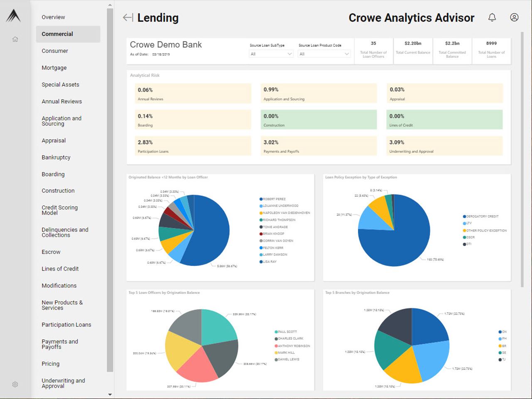This screenshot has width=532, height=399.
Task: Expand Source Loan Product Code dropdown
Action: tap(324, 54)
